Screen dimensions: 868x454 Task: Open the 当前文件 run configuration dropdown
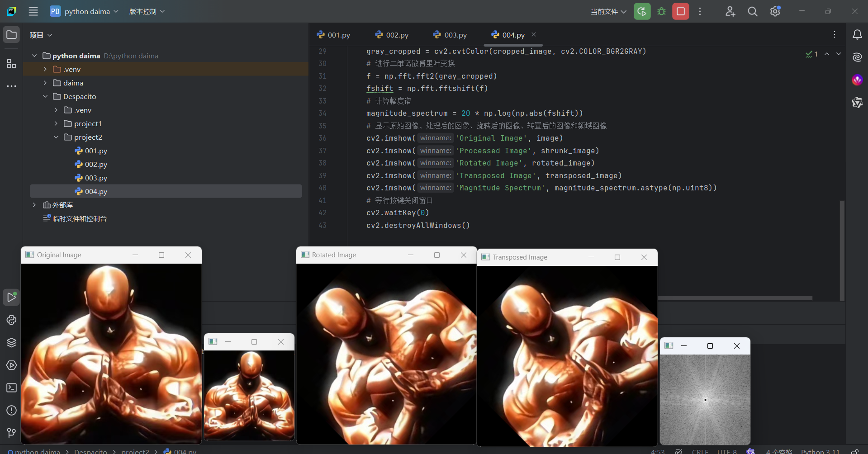tap(608, 11)
